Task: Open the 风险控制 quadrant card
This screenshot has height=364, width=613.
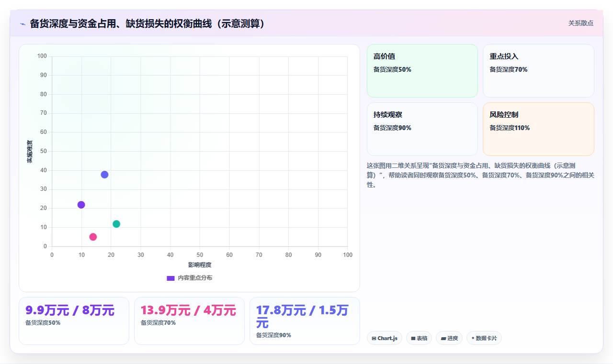Action: (x=538, y=129)
